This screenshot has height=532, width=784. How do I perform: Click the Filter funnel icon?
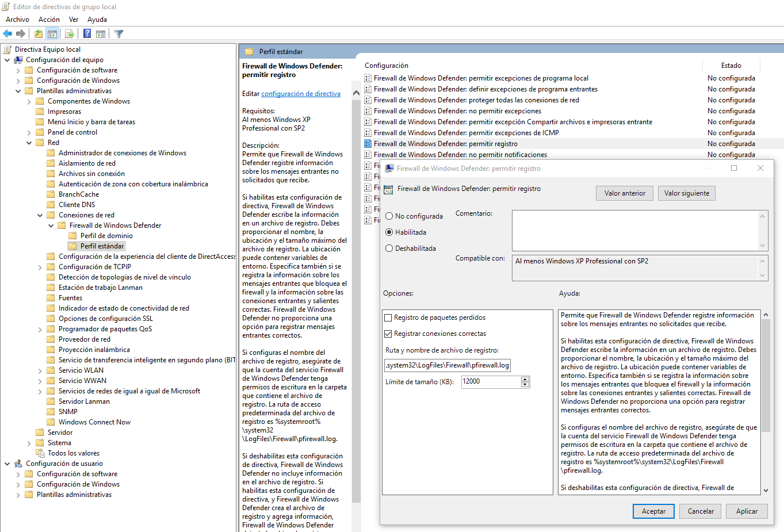tap(118, 33)
